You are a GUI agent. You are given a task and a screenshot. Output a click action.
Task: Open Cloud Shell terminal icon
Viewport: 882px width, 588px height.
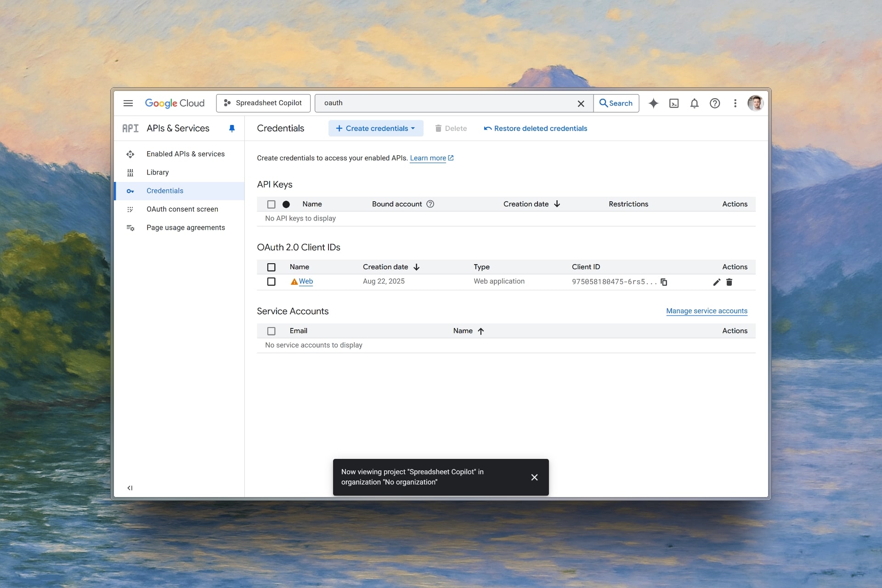[673, 103]
